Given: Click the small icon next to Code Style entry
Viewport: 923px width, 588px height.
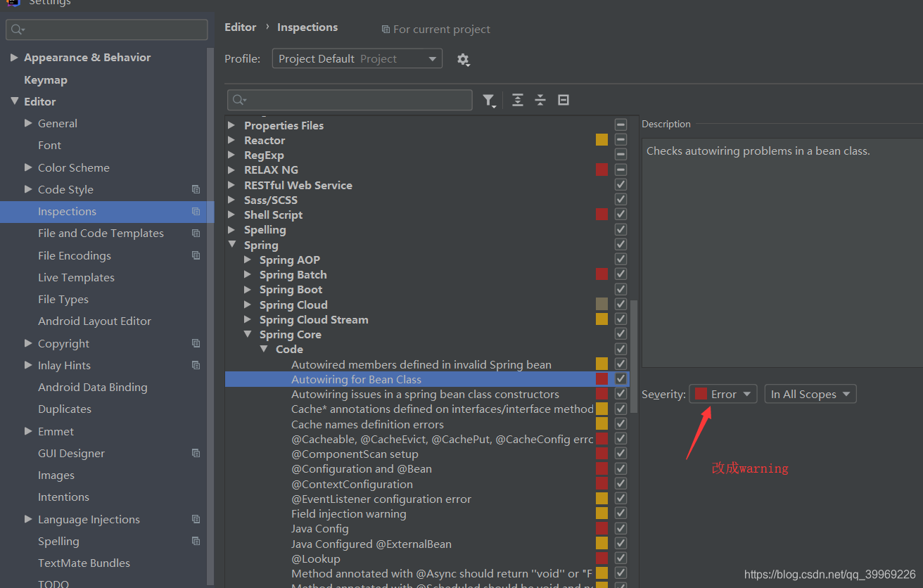Looking at the screenshot, I should point(196,189).
